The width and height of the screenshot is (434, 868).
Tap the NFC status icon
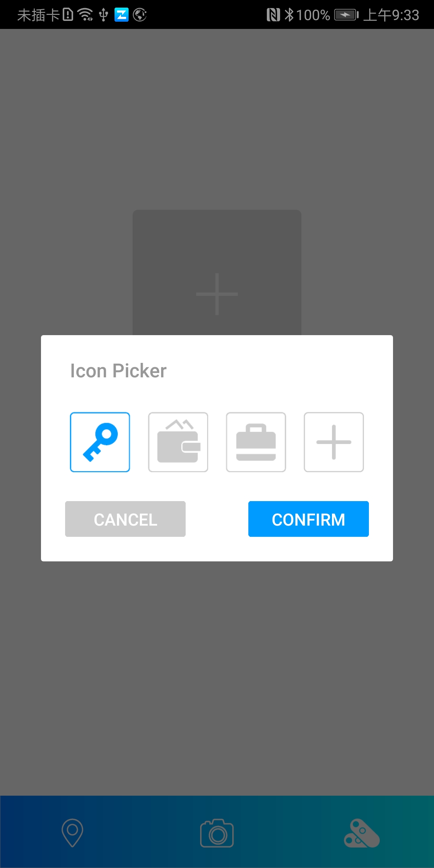[273, 15]
